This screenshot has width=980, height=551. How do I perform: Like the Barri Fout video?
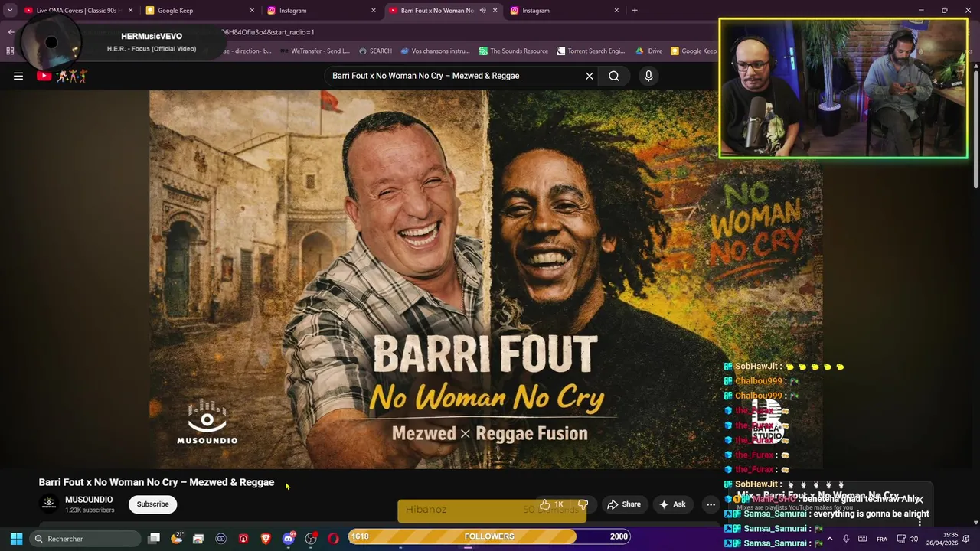pos(551,504)
